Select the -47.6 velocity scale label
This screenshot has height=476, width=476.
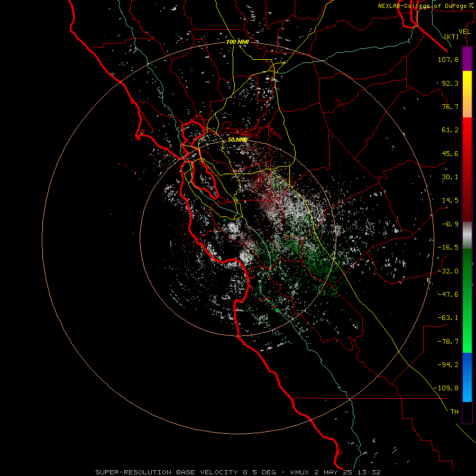point(448,295)
